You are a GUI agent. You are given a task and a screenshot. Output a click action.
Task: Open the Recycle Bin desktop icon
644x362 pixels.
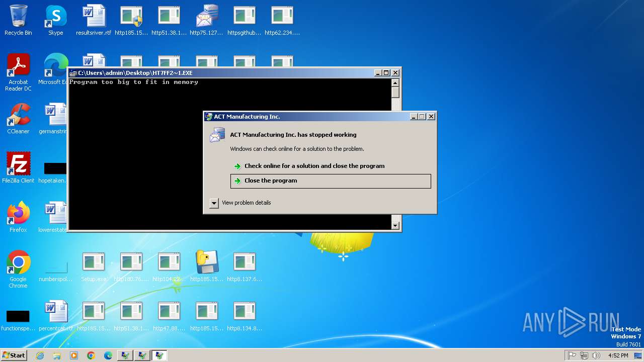pyautogui.click(x=18, y=20)
